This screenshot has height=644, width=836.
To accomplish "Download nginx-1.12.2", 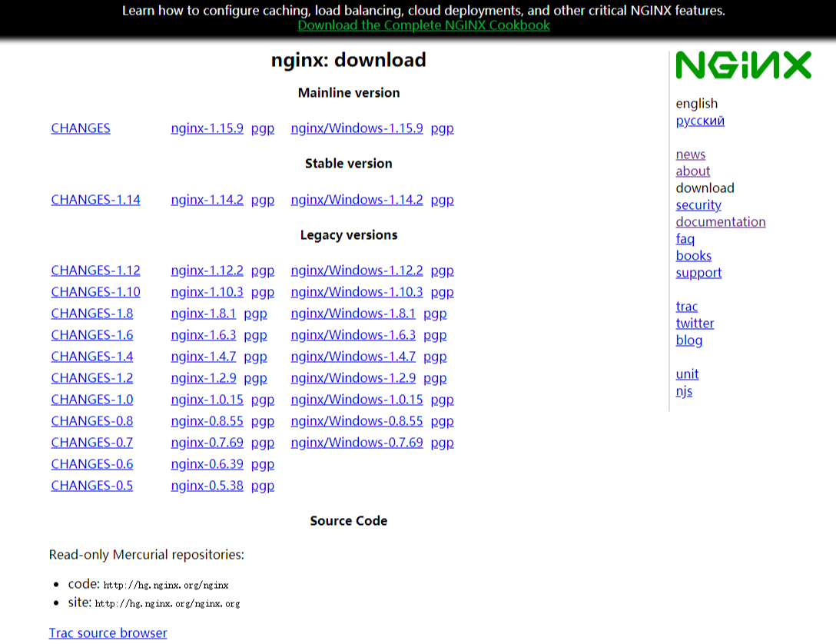I will pos(207,271).
